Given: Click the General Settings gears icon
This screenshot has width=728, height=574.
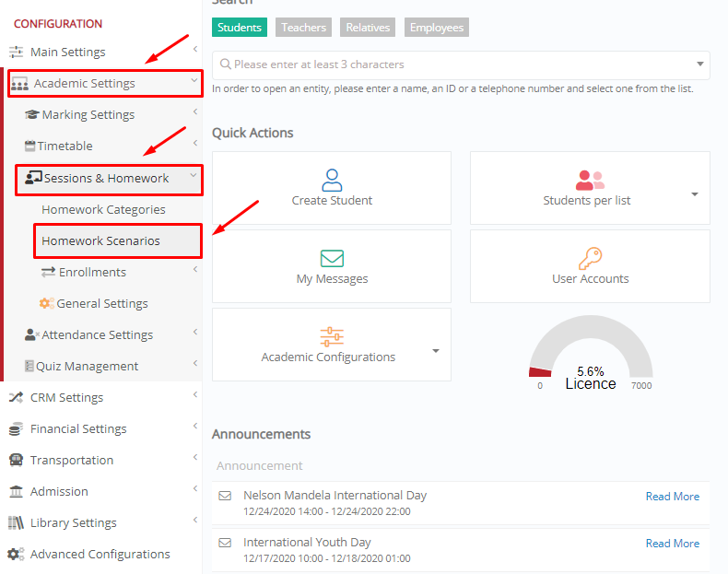Looking at the screenshot, I should tap(46, 303).
